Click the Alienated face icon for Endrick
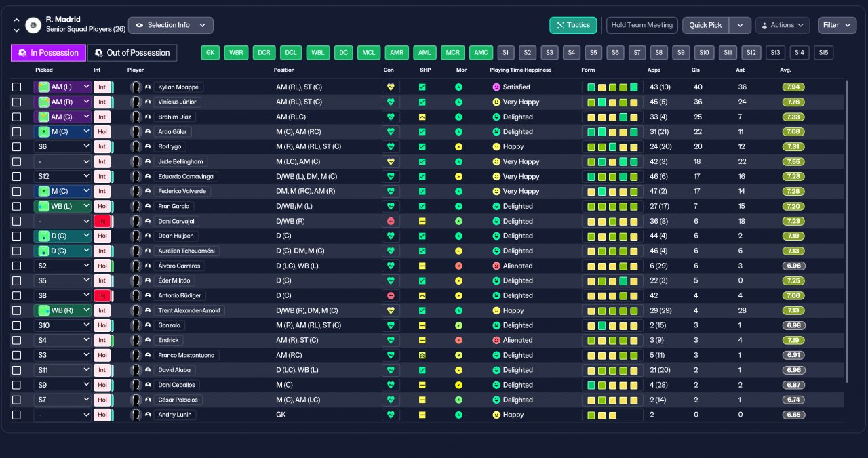 pos(496,341)
